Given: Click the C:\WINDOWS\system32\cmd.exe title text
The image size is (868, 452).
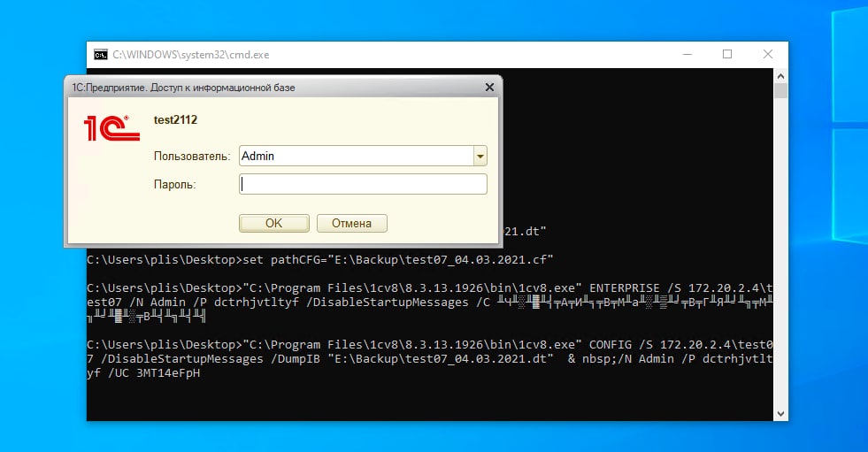Looking at the screenshot, I should (191, 55).
